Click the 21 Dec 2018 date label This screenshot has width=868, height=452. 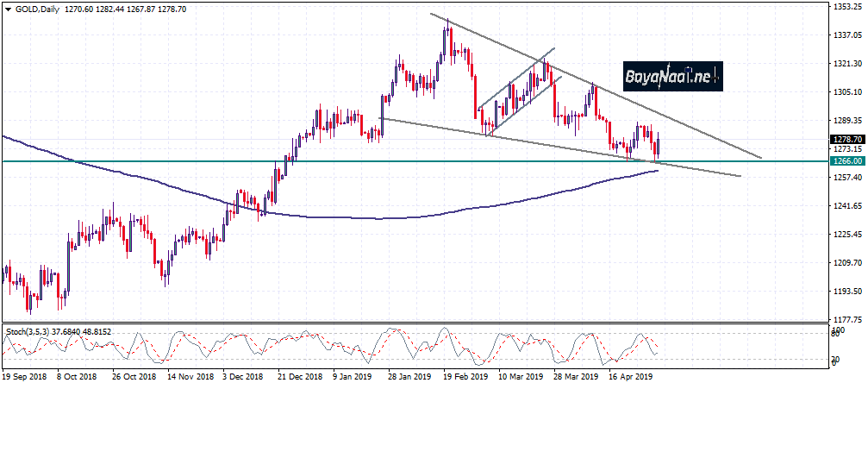[x=301, y=376]
